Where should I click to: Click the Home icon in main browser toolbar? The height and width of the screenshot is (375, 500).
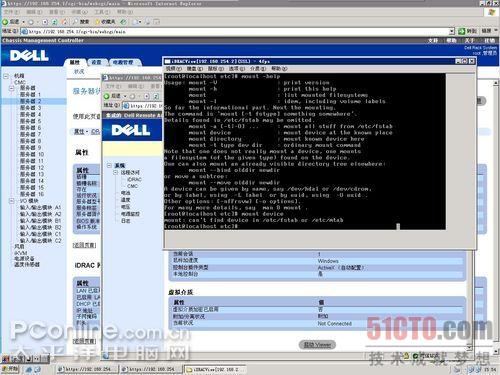64,22
